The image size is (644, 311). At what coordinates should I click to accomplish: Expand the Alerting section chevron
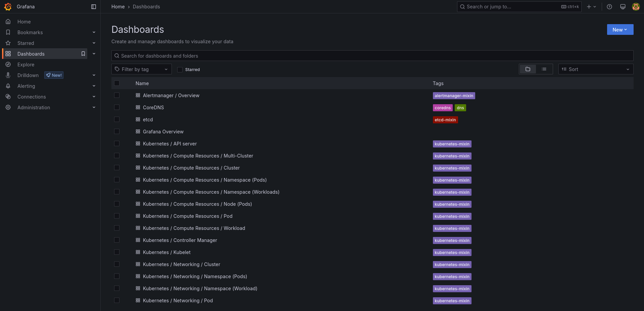tap(94, 86)
